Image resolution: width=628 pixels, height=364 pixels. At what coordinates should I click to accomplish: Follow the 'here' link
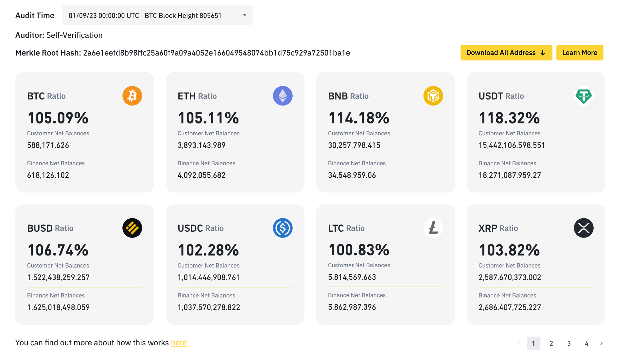(179, 342)
